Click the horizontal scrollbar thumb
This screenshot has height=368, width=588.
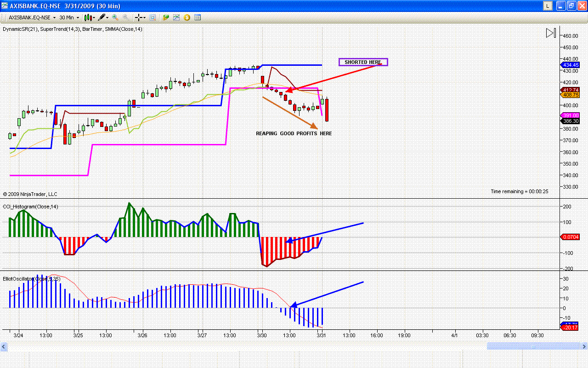[533, 346]
